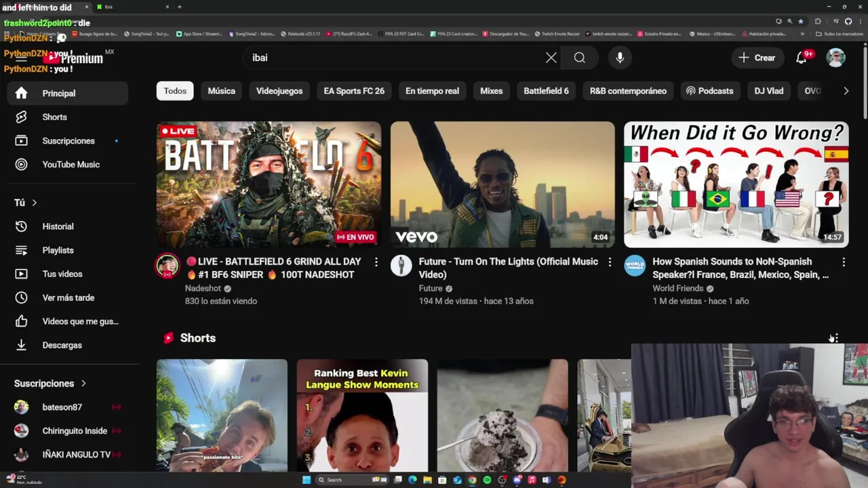The width and height of the screenshot is (868, 488).
Task: Open the Principal home page in sidebar
Action: (67, 94)
